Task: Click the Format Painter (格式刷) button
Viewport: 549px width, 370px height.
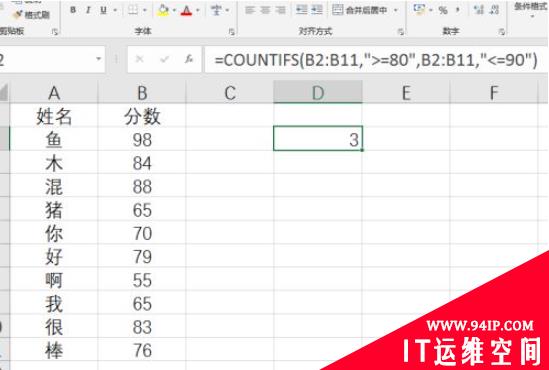Action: click(31, 15)
